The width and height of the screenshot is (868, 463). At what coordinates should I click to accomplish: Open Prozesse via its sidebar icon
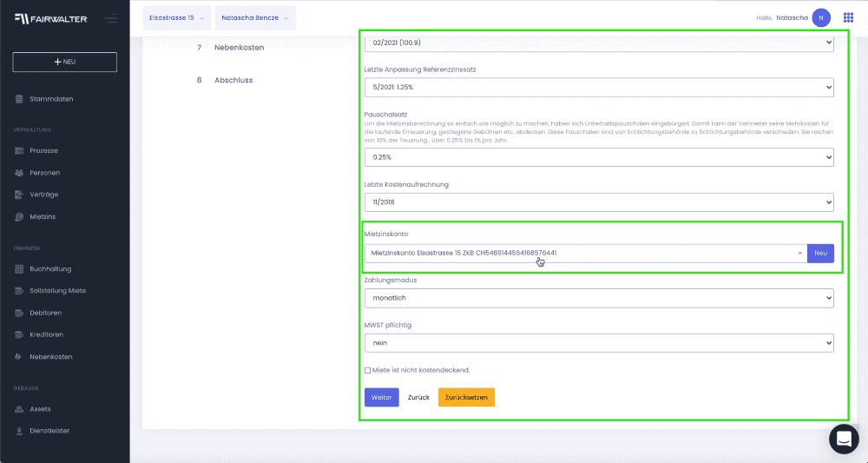[x=19, y=151]
